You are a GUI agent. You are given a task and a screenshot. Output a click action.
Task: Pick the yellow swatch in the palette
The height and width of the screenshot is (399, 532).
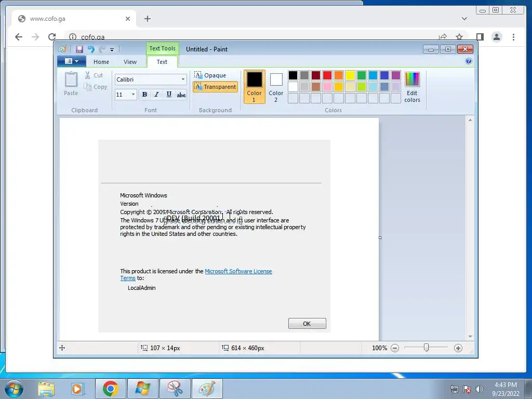click(350, 75)
